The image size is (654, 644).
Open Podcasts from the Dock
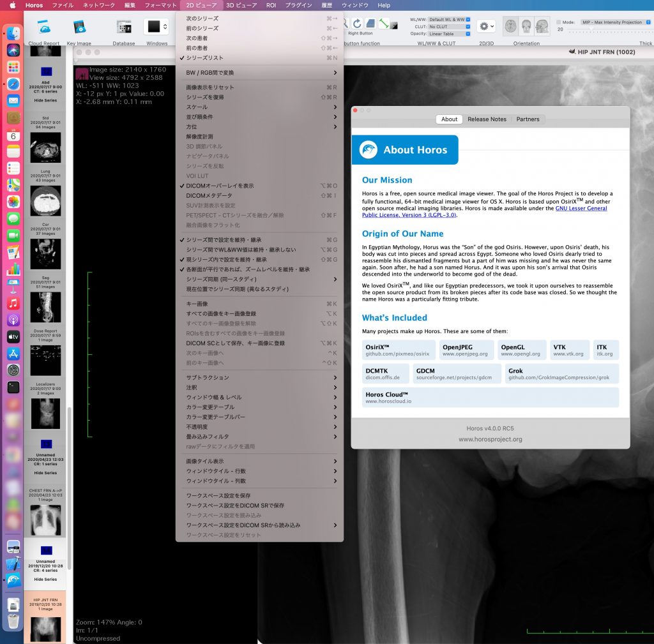pos(13,320)
